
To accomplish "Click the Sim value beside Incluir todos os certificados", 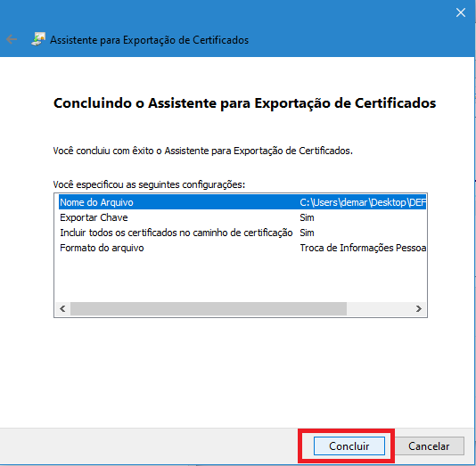I will tap(307, 233).
